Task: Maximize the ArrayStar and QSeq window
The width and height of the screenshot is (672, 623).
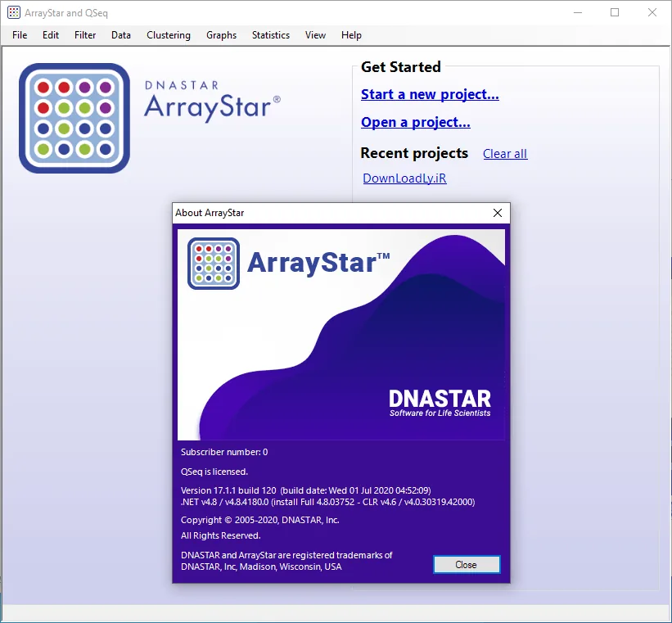Action: (x=615, y=12)
